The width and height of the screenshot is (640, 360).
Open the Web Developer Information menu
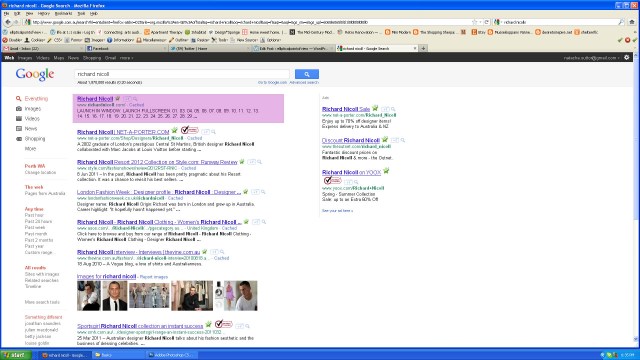[121, 40]
